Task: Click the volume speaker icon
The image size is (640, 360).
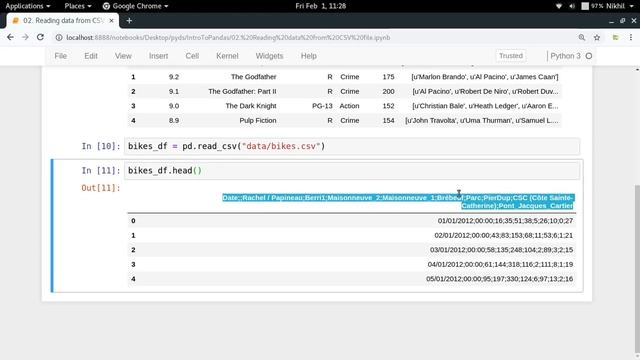Action: tap(572, 6)
